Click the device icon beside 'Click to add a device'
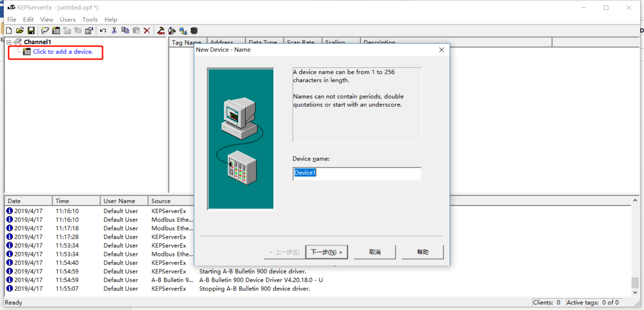This screenshot has height=310, width=644. point(27,52)
